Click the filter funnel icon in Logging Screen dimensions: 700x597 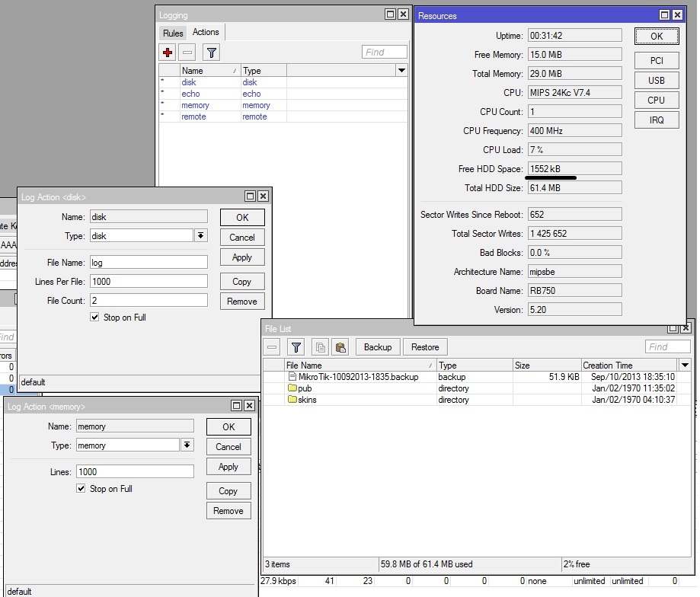coord(212,53)
